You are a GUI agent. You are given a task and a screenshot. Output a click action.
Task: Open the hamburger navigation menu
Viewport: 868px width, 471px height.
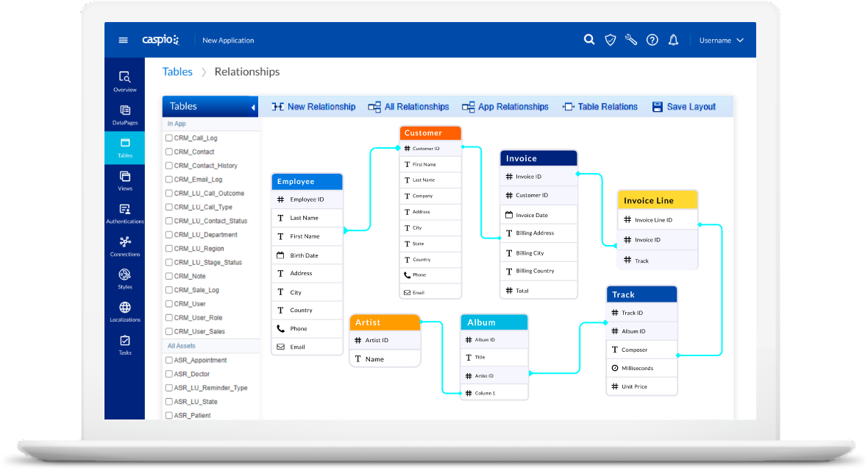click(x=123, y=40)
